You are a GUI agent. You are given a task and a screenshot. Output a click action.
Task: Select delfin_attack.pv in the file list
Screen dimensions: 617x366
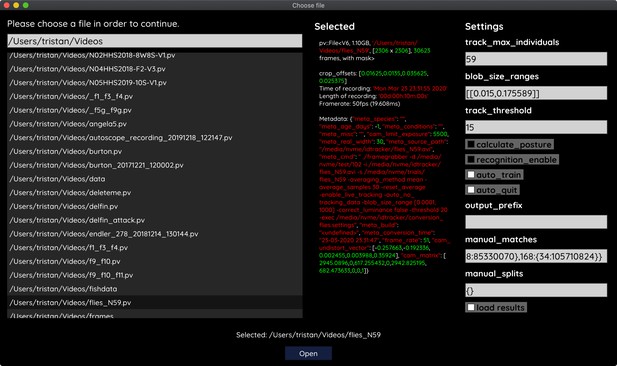[x=155, y=220]
